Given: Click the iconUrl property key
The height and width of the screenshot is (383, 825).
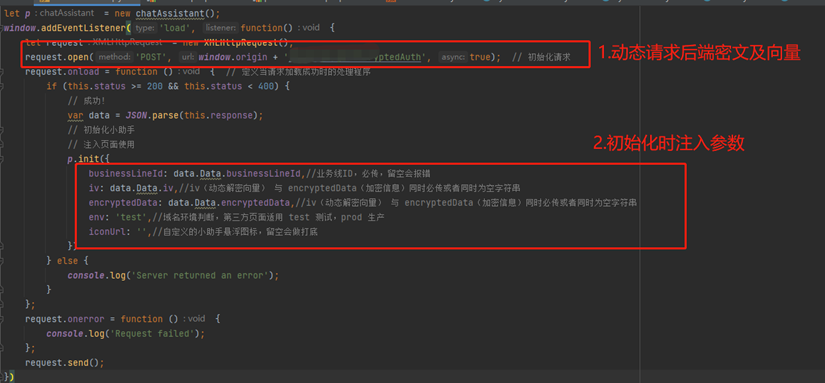Looking at the screenshot, I should coord(107,231).
